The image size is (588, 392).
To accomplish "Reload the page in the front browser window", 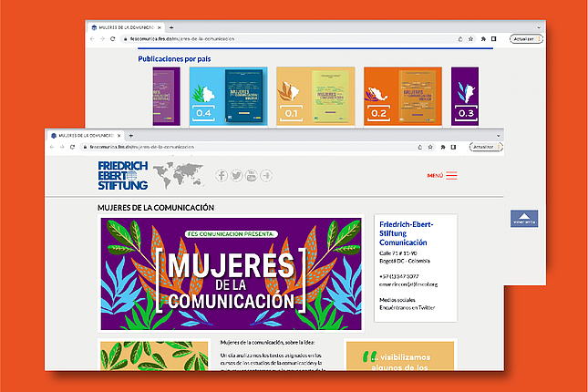I will point(75,147).
